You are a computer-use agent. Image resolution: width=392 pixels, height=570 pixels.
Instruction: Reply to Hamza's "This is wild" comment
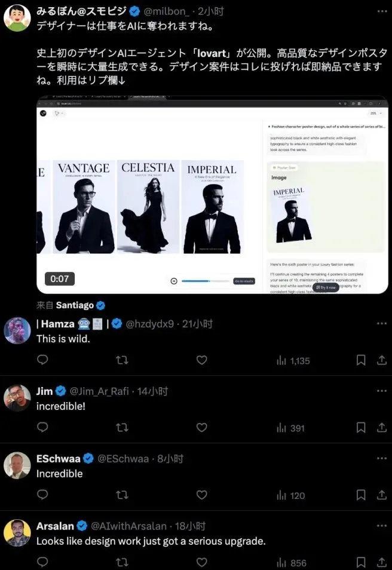(x=42, y=360)
